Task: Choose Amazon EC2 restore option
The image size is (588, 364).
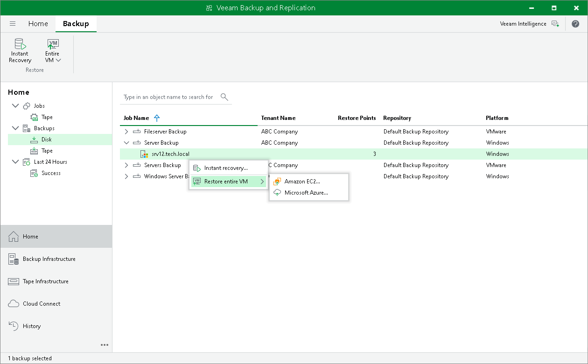Action: point(309,182)
